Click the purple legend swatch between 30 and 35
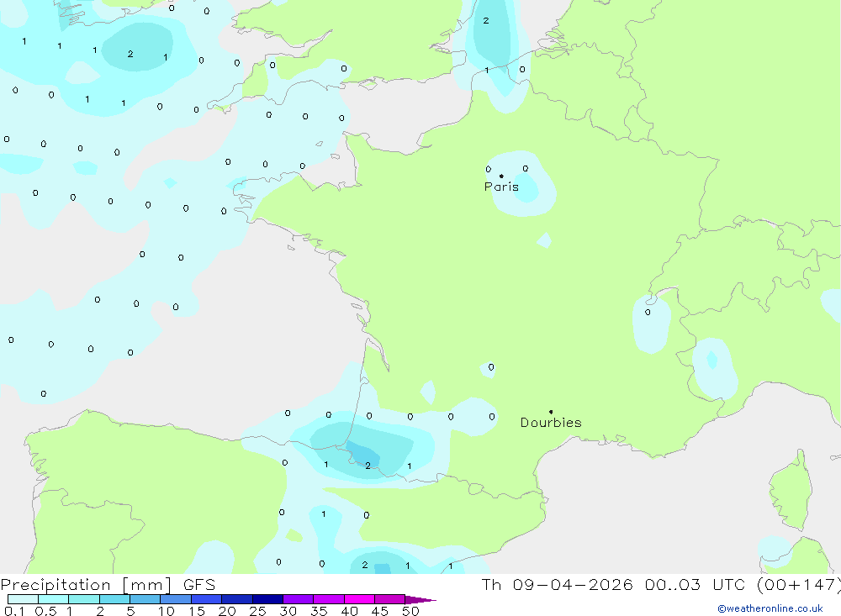 [299, 599]
